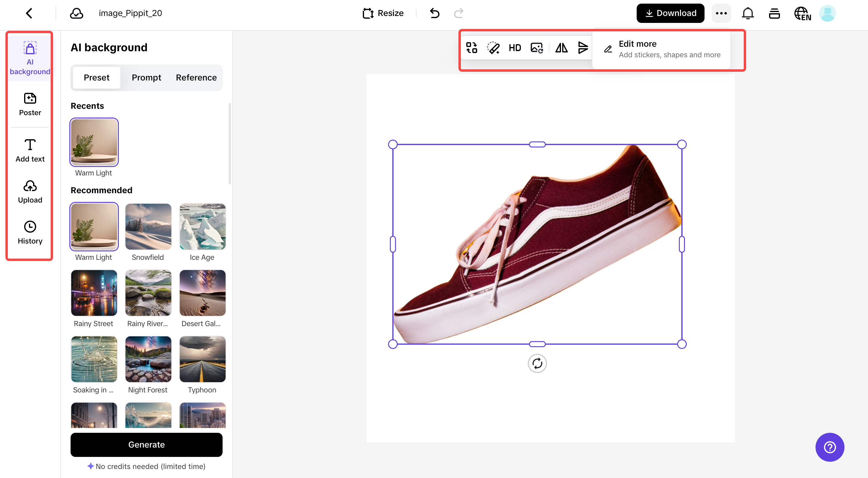Go back using the left chevron arrow

[29, 13]
